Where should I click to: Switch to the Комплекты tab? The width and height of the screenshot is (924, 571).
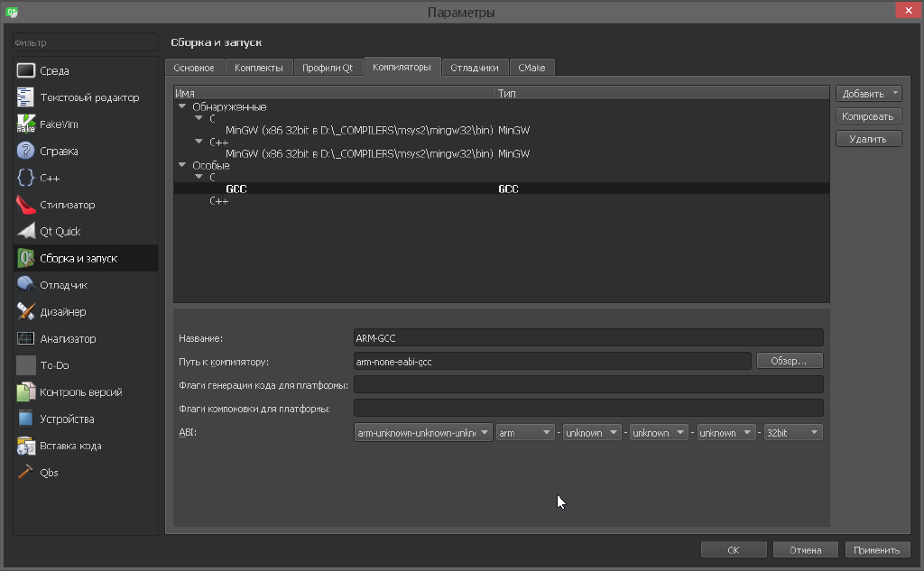point(259,68)
